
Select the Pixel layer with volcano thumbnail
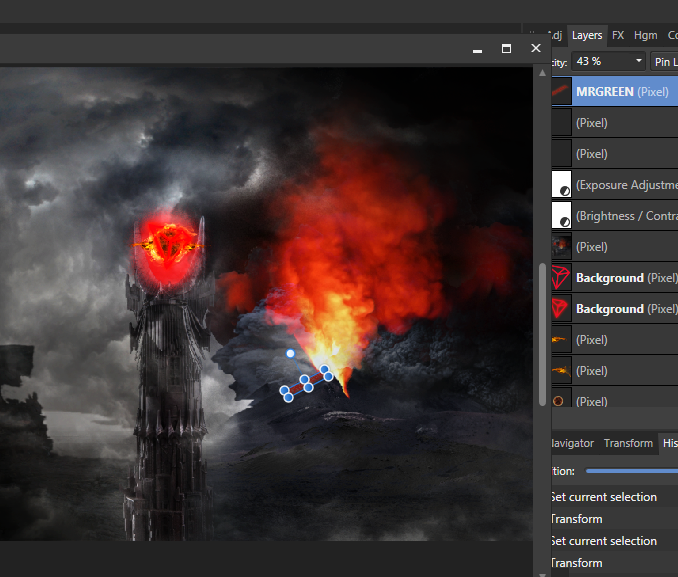(614, 247)
